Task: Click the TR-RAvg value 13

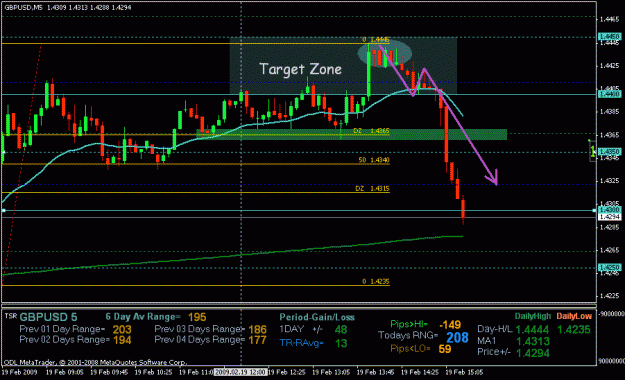Action: click(x=341, y=343)
